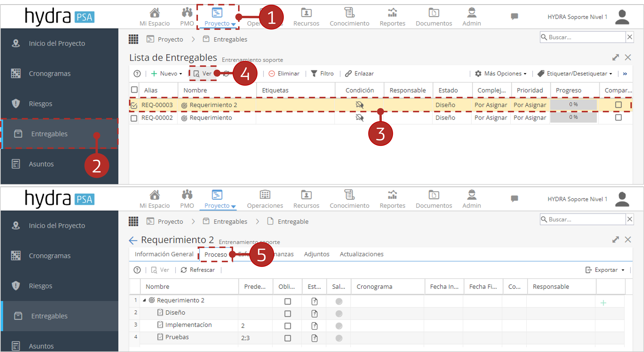Image resolution: width=644 pixels, height=352 pixels.
Task: Click estado document icon in Diseño row
Action: [x=314, y=314]
